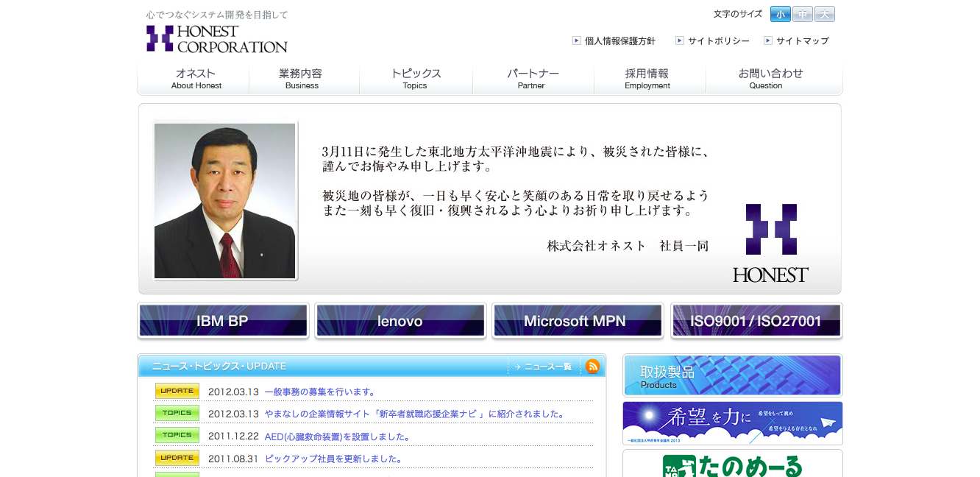This screenshot has height=477, width=980.
Task: Select the 大 large font size option
Action: pyautogui.click(x=824, y=13)
